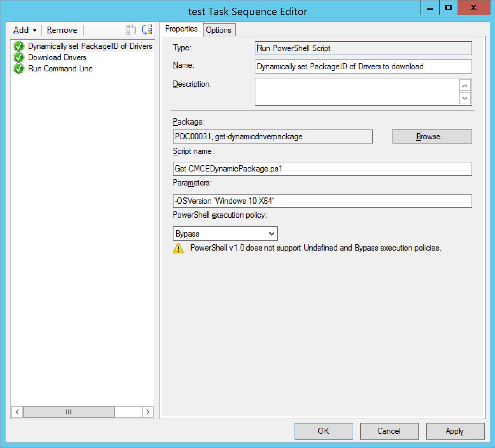The height and width of the screenshot is (448, 495).
Task: Open the Add step dropdown menu
Action: pyautogui.click(x=24, y=30)
